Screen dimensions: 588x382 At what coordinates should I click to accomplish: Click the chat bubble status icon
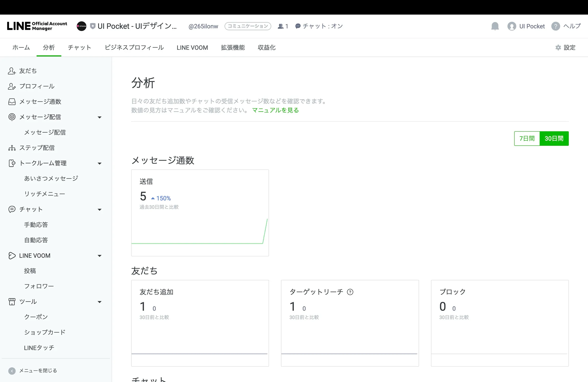click(298, 26)
